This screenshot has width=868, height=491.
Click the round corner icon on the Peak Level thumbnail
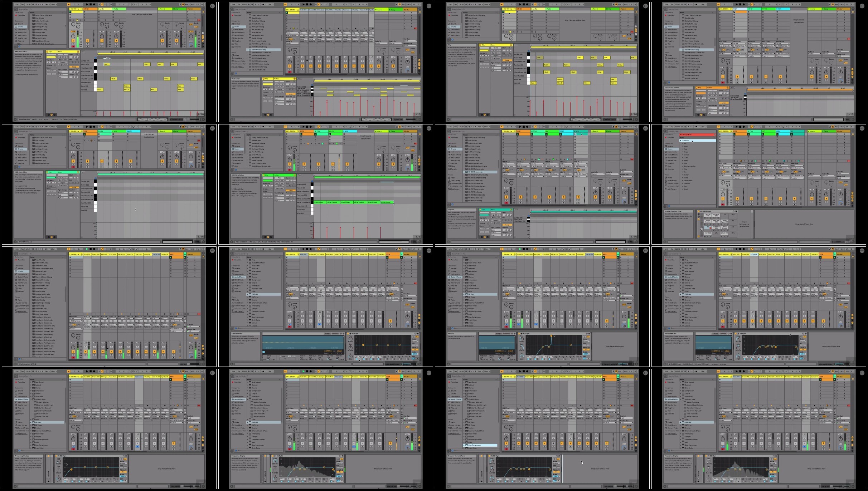tap(428, 6)
